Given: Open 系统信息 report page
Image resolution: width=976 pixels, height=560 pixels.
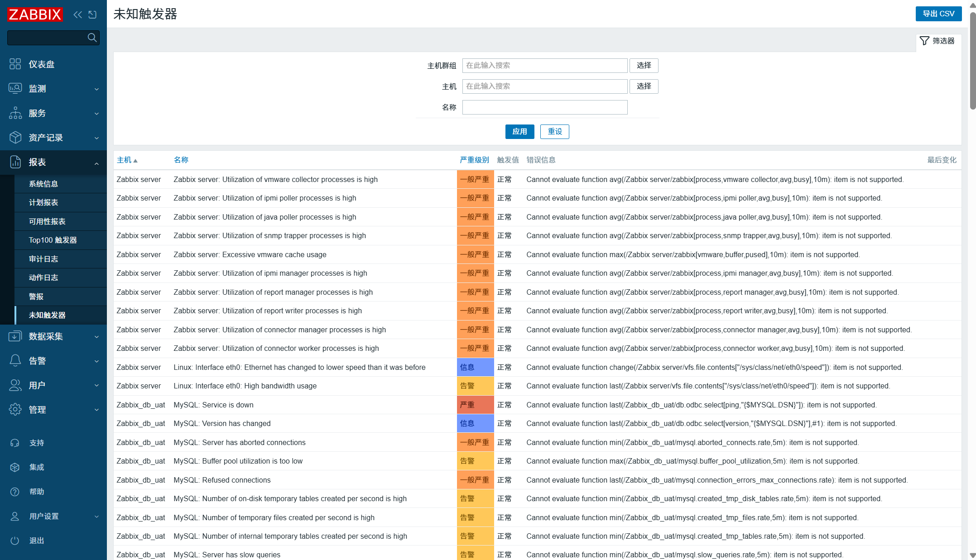Looking at the screenshot, I should click(x=61, y=184).
